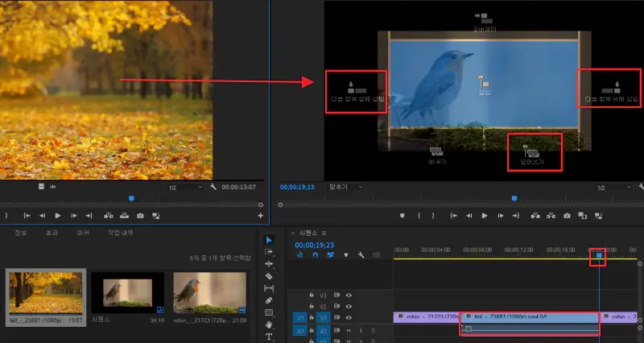Click the timeline playhead marker
The image size is (644, 343).
598,254
